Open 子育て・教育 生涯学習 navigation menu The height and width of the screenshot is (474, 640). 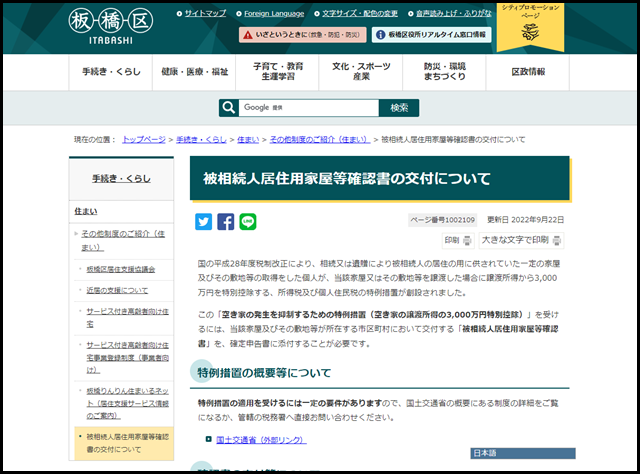click(278, 72)
